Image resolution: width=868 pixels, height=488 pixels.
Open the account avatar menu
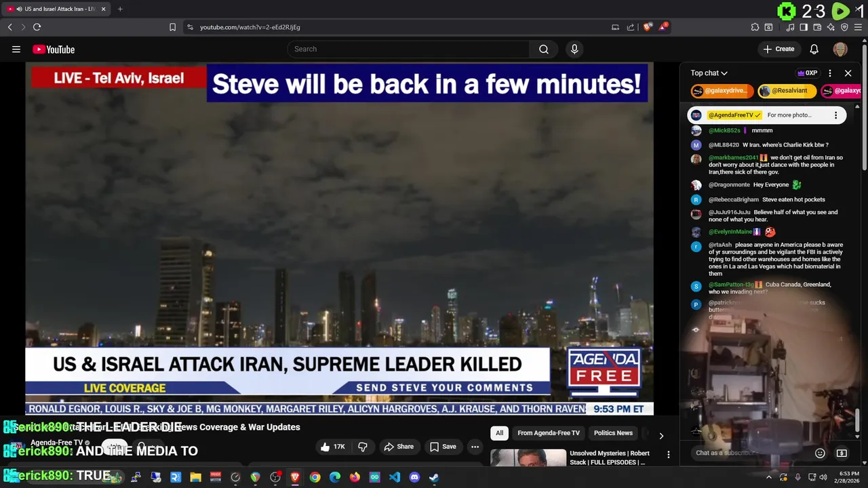840,49
